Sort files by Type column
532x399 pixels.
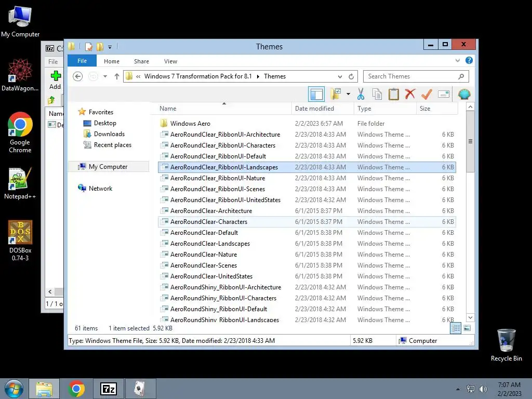click(x=385, y=109)
